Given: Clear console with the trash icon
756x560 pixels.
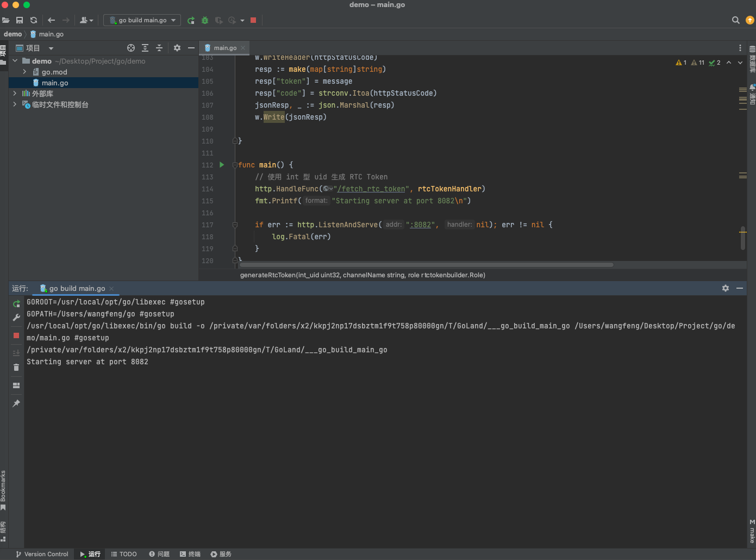Looking at the screenshot, I should (x=16, y=367).
